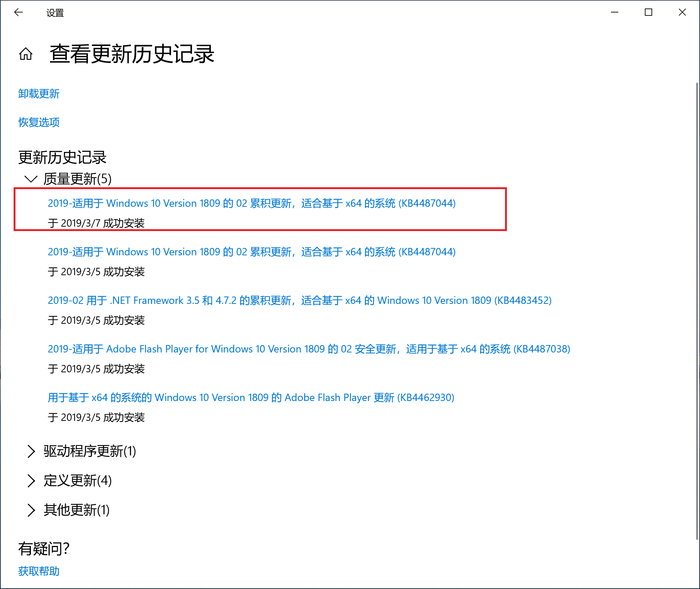Click the 查看更新历史记录 page heading
Viewport: 700px width, 589px height.
(132, 54)
